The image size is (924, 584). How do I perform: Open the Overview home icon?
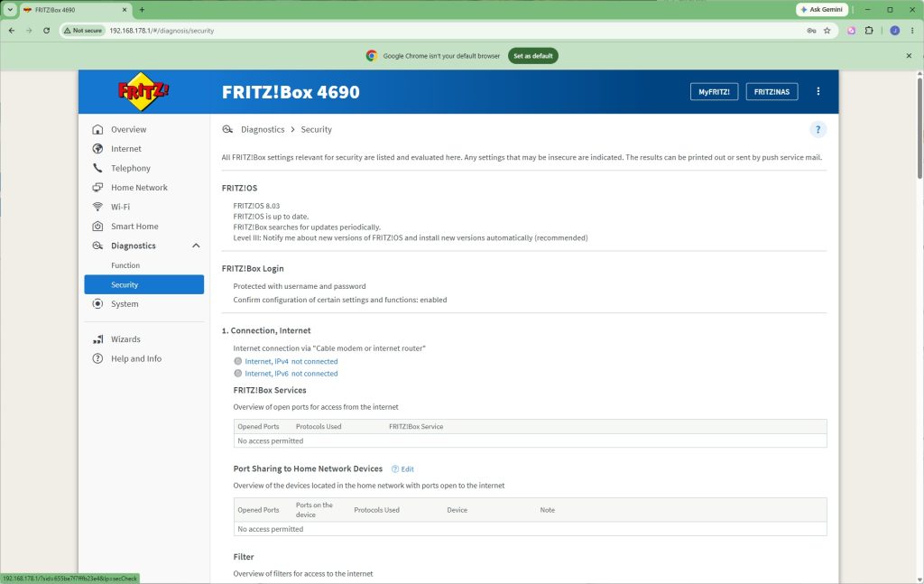(97, 130)
